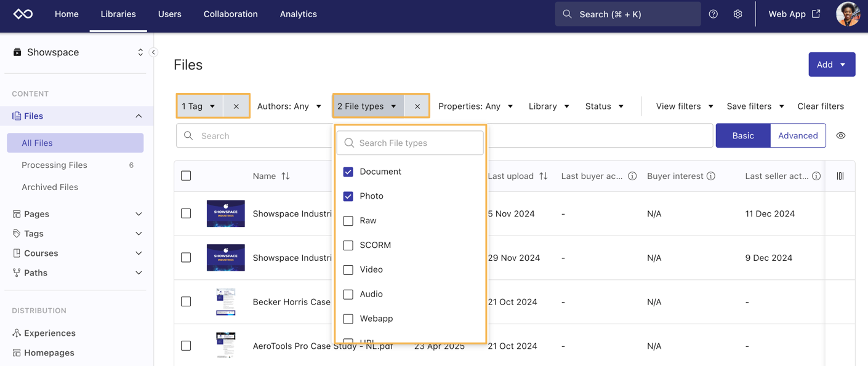Open the Add dropdown button
Screen dimensions: 868x366
point(832,65)
